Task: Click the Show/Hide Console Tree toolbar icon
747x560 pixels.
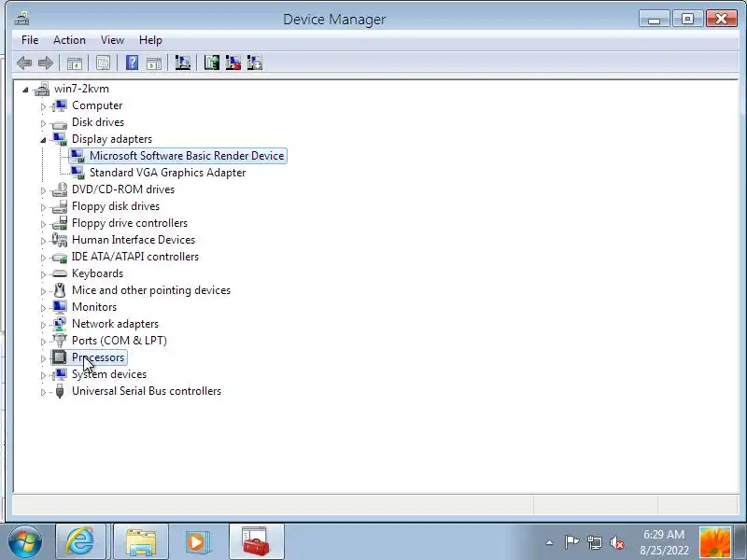Action: coord(75,63)
